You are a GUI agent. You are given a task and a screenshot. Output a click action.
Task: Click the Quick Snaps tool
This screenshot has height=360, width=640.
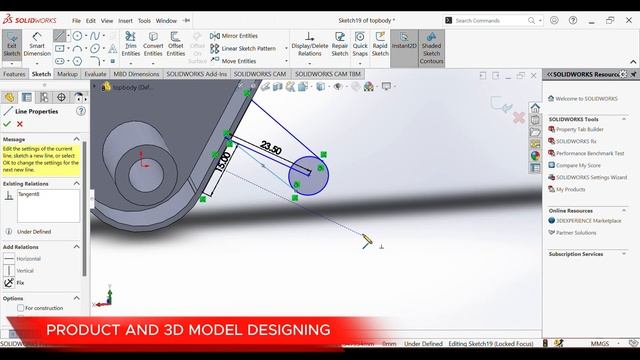[360, 45]
